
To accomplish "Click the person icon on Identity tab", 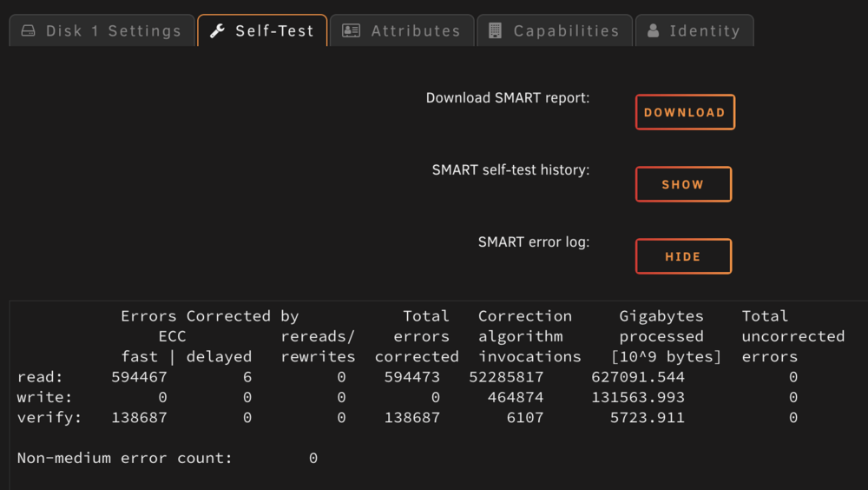I will 654,30.
